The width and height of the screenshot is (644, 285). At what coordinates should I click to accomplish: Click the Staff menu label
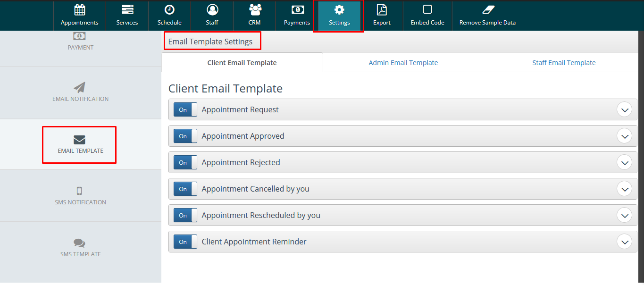[212, 23]
